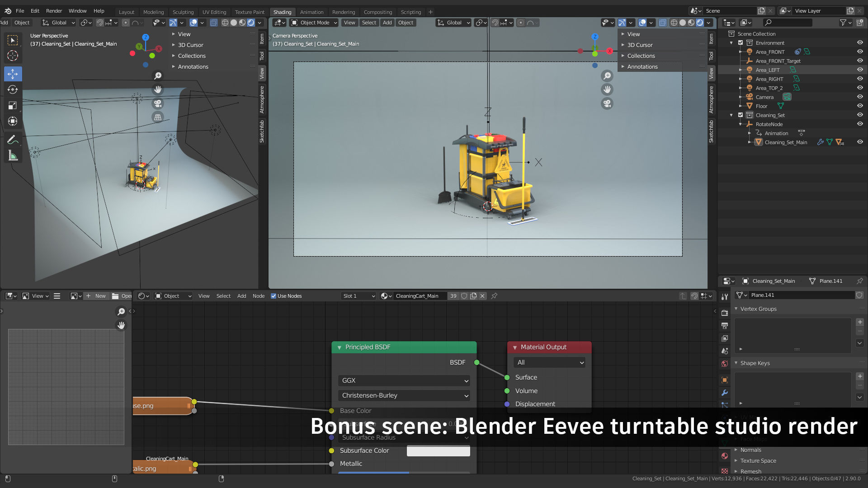
Task: Enable wireframe shading in Camera Perspective viewport
Action: (674, 23)
